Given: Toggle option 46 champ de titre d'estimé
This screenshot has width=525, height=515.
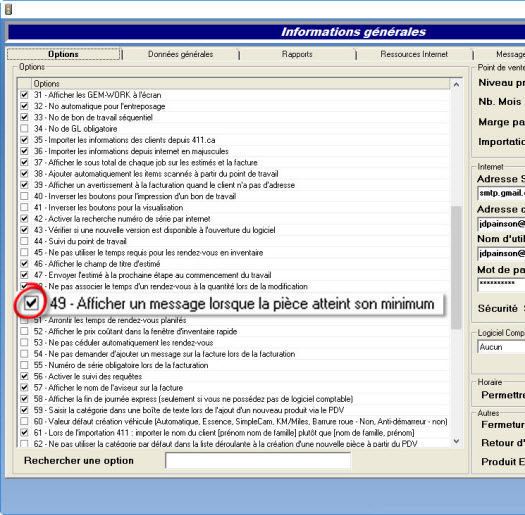Looking at the screenshot, I should point(24,264).
